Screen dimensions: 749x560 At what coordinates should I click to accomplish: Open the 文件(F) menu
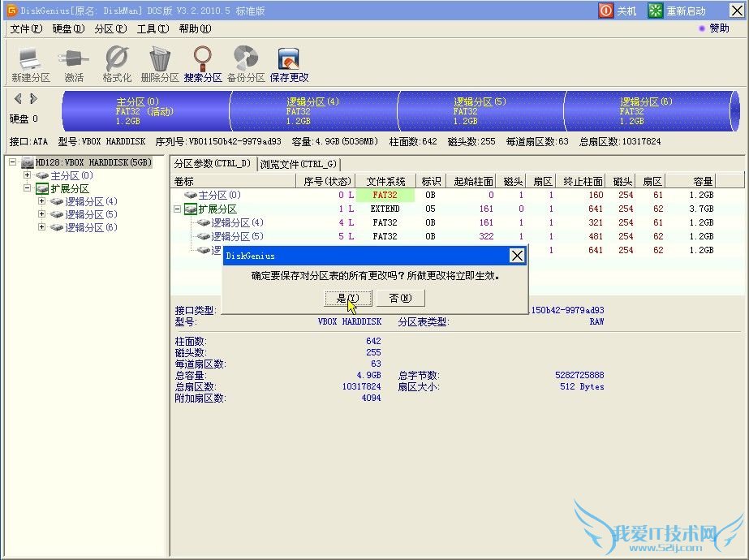pyautogui.click(x=26, y=28)
